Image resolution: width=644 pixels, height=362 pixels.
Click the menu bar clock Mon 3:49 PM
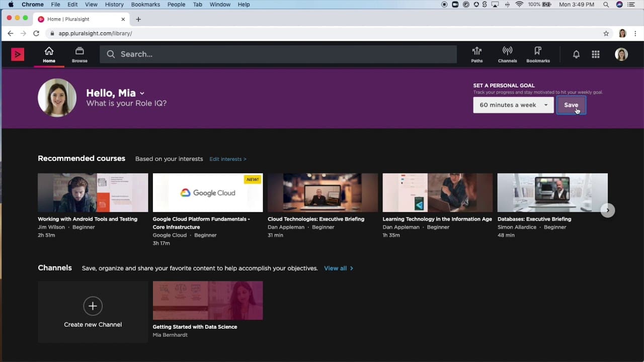578,5
